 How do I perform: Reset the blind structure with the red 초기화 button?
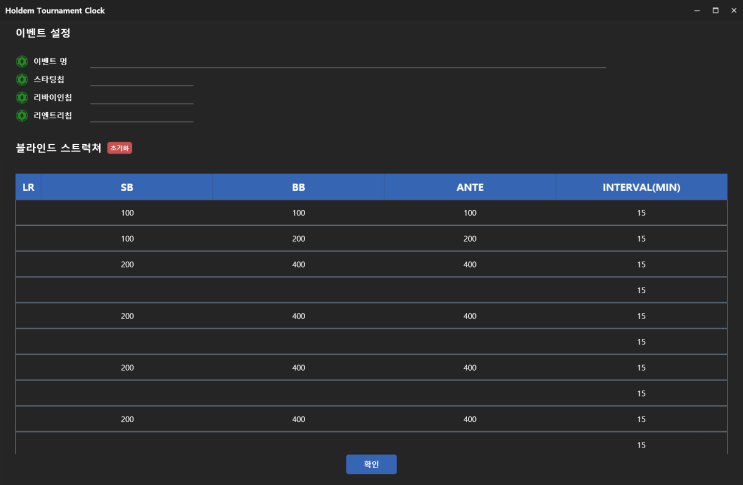tap(119, 148)
